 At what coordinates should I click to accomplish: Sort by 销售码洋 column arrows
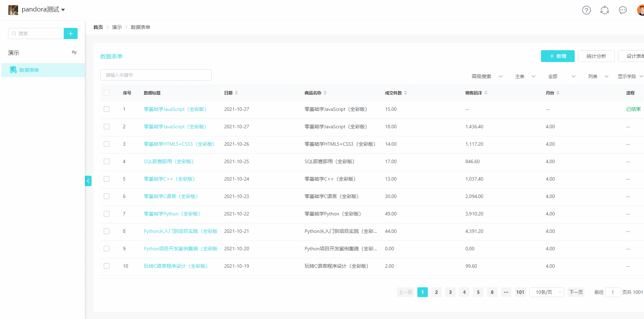(x=486, y=93)
